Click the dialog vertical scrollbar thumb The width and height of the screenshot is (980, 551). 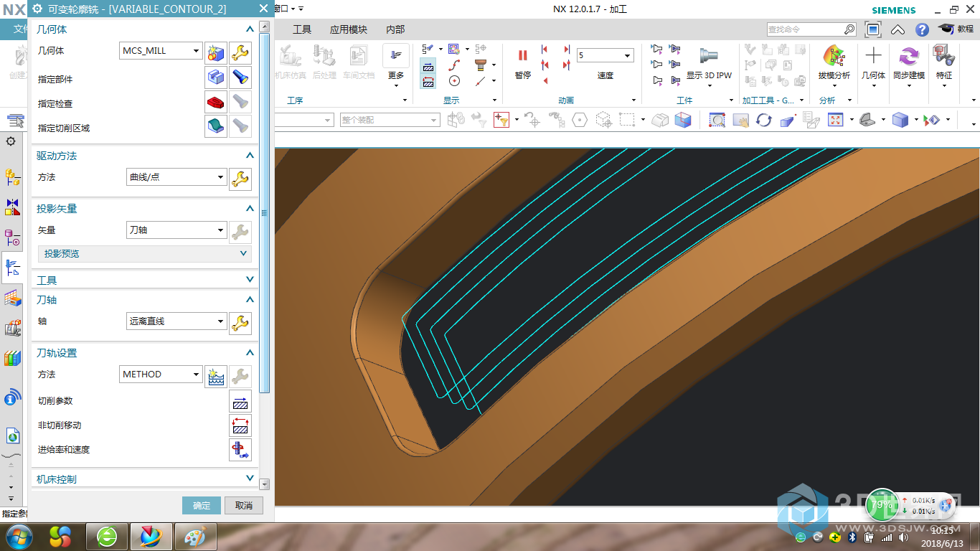click(265, 212)
